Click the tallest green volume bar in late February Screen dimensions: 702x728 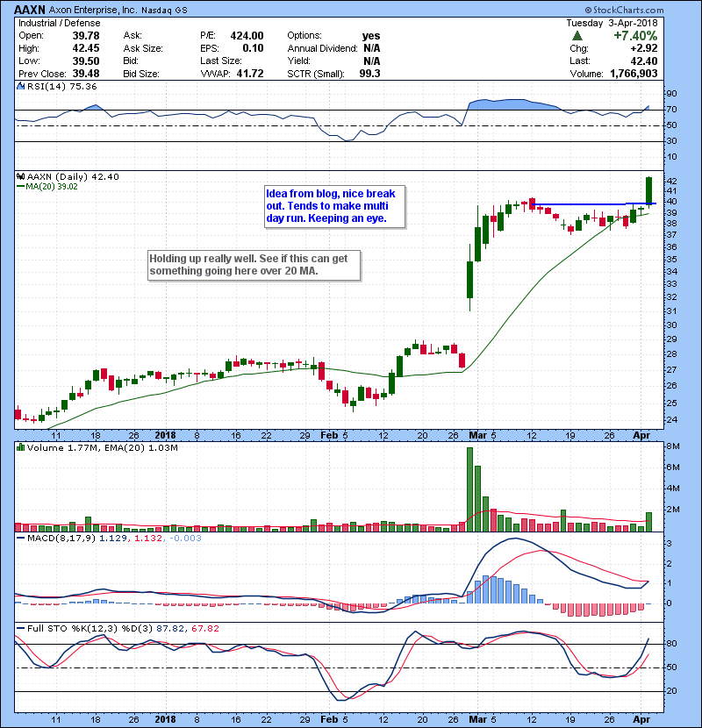(469, 489)
